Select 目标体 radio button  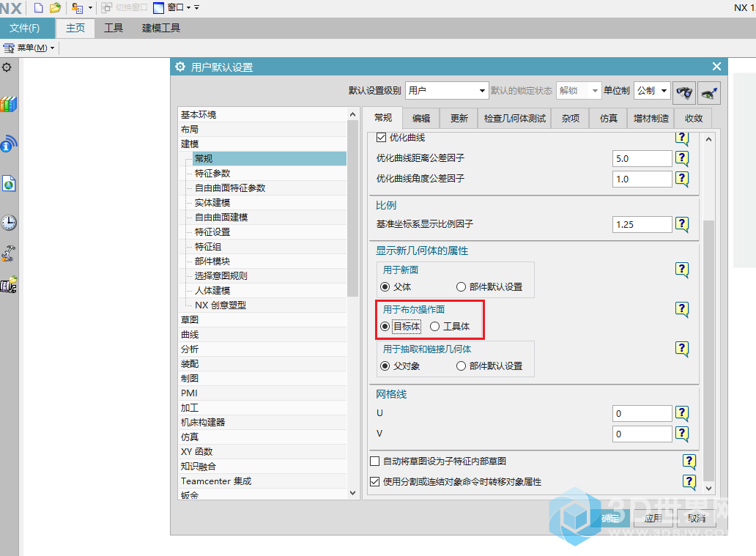[x=385, y=327]
